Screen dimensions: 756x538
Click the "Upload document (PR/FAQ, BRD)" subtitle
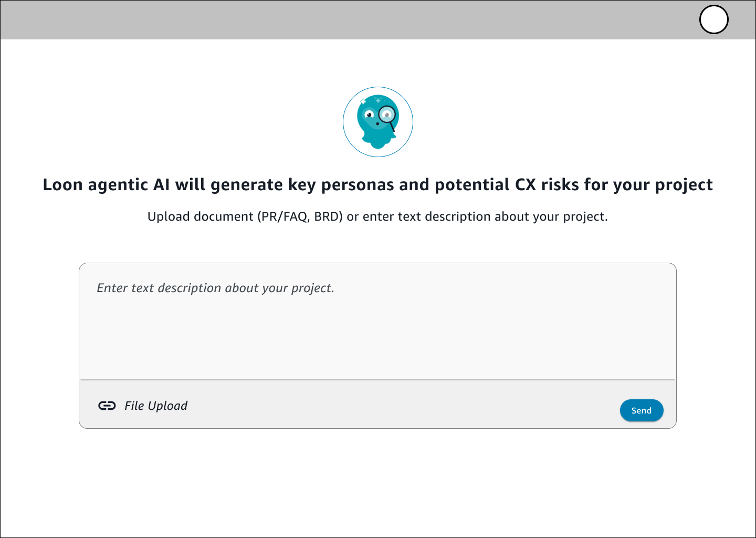pyautogui.click(x=377, y=216)
